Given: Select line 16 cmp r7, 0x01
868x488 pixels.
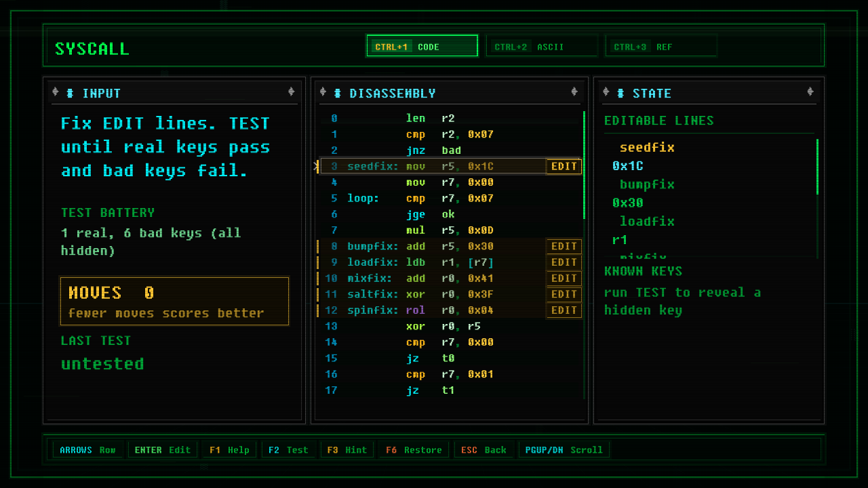Looking at the screenshot, I should (449, 374).
